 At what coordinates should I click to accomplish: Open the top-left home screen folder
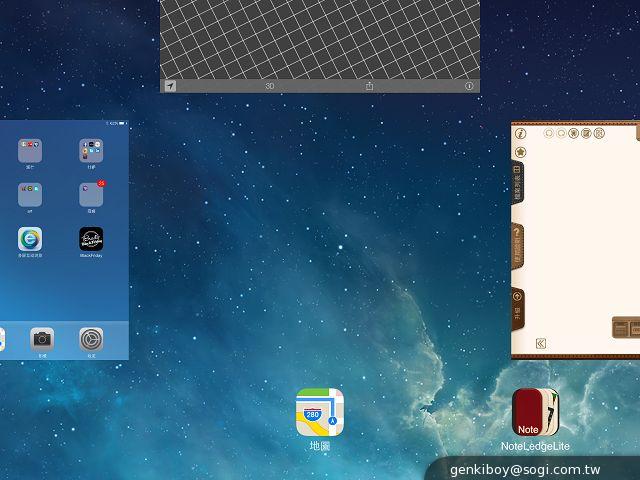[30, 150]
